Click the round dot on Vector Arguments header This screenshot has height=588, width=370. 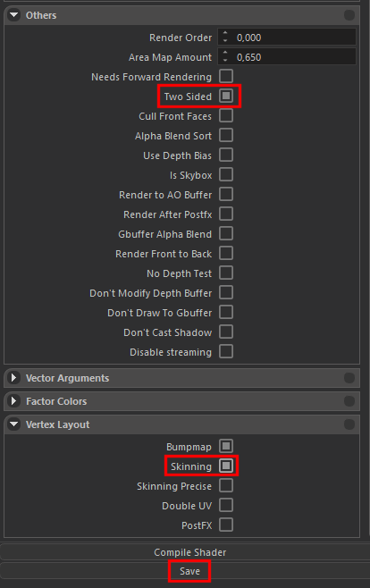pos(349,378)
